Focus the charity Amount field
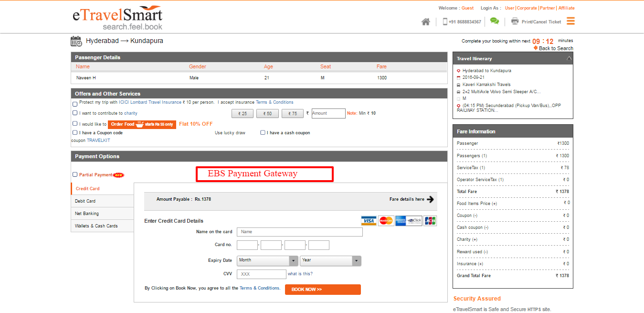The image size is (644, 313). coord(328,113)
